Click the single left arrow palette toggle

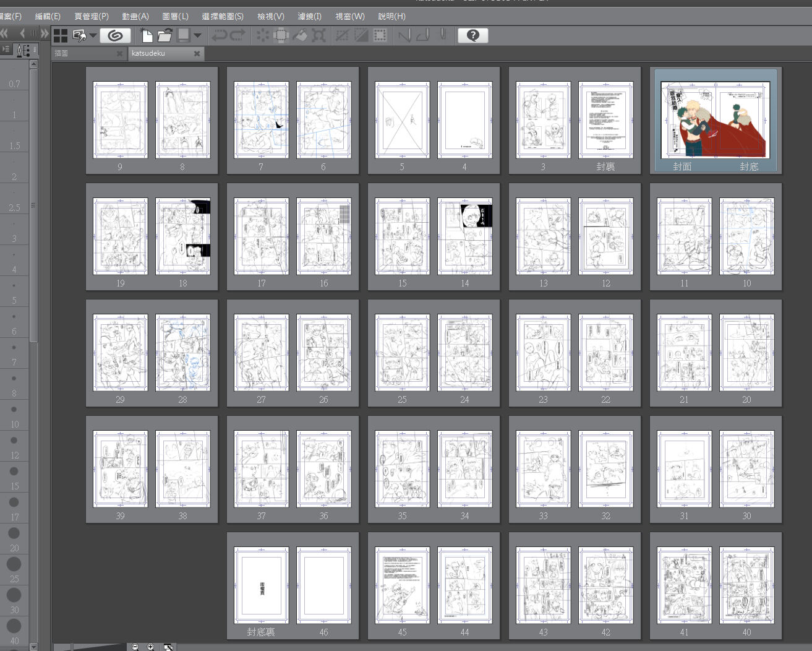point(23,33)
